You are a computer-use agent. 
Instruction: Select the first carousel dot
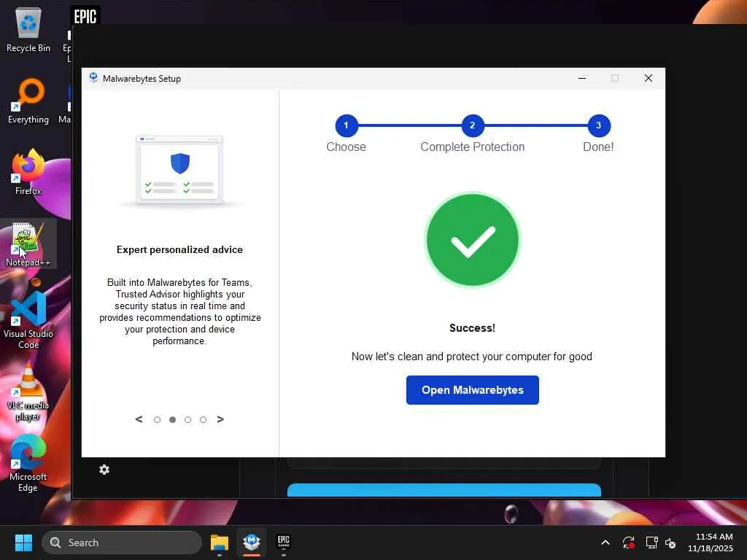coord(158,419)
